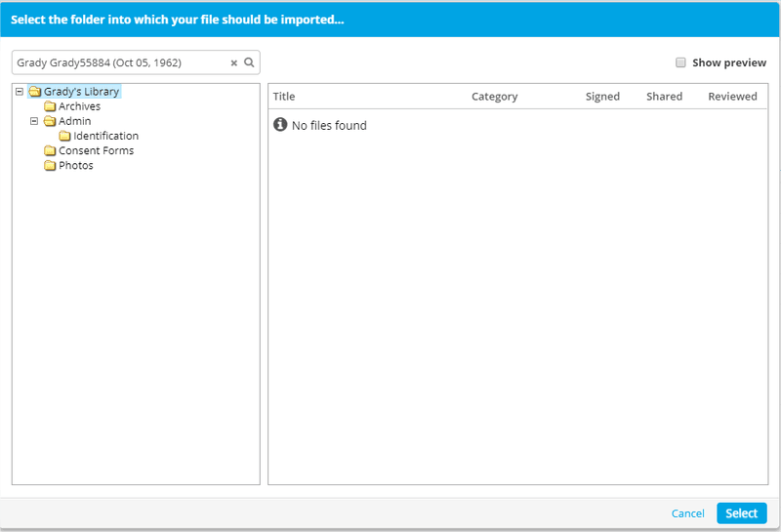781x532 pixels.
Task: Select the Consent Forms folder
Action: 96,150
